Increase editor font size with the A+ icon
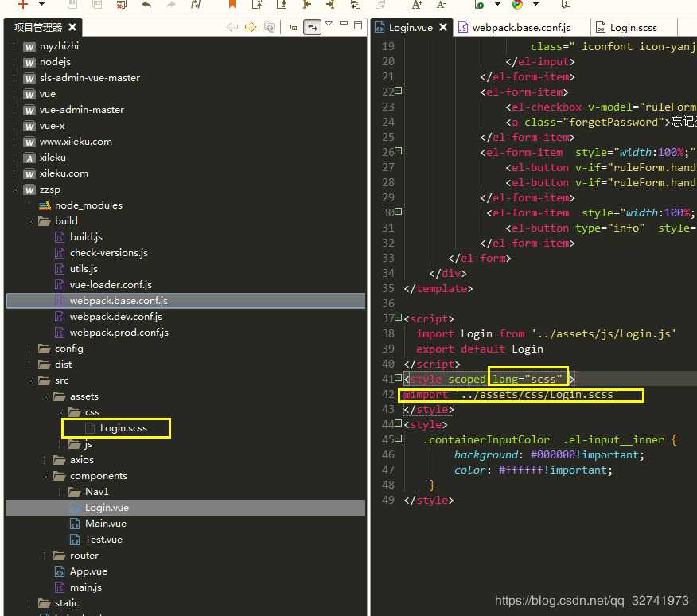 coord(416,5)
